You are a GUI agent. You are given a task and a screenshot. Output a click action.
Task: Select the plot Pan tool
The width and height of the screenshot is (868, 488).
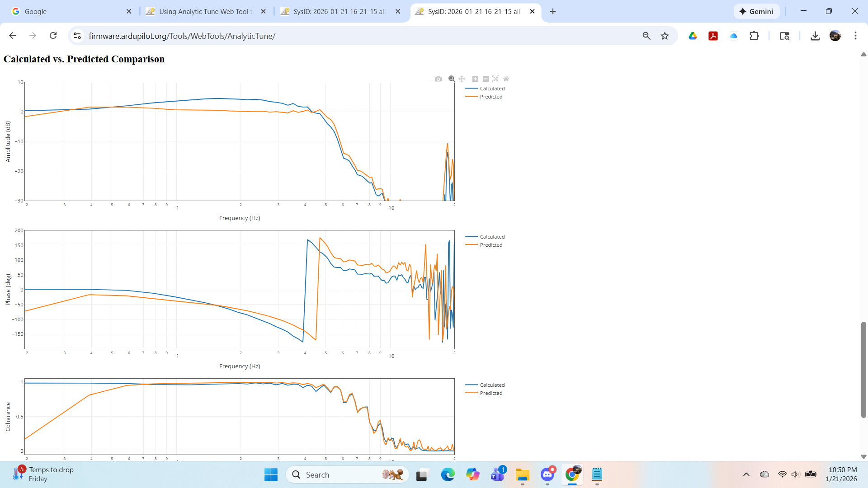click(x=462, y=79)
